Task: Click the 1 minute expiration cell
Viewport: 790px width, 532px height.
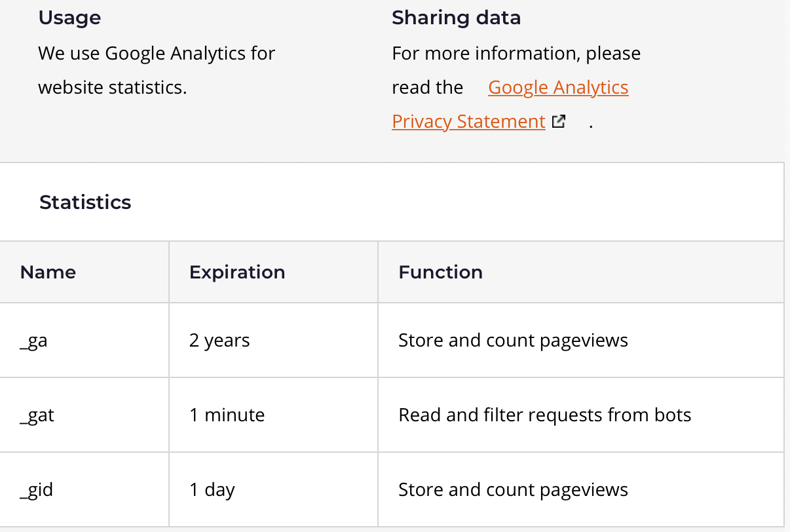Action: point(273,415)
